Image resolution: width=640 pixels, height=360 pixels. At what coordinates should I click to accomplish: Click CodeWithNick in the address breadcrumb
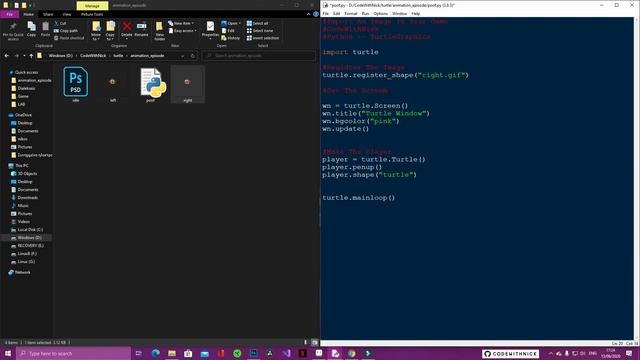[93, 56]
